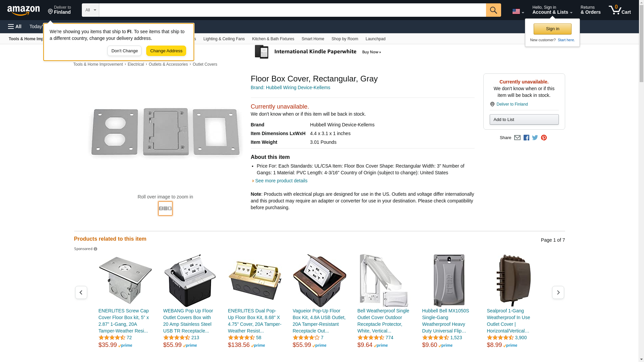Click the yellow Sign in button
The height and width of the screenshot is (362, 644).
(x=552, y=29)
